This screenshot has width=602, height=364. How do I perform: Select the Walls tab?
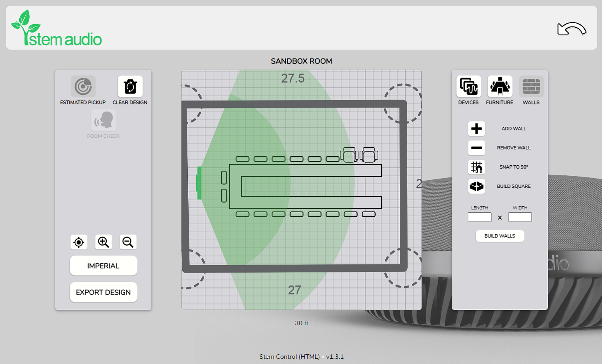(531, 86)
